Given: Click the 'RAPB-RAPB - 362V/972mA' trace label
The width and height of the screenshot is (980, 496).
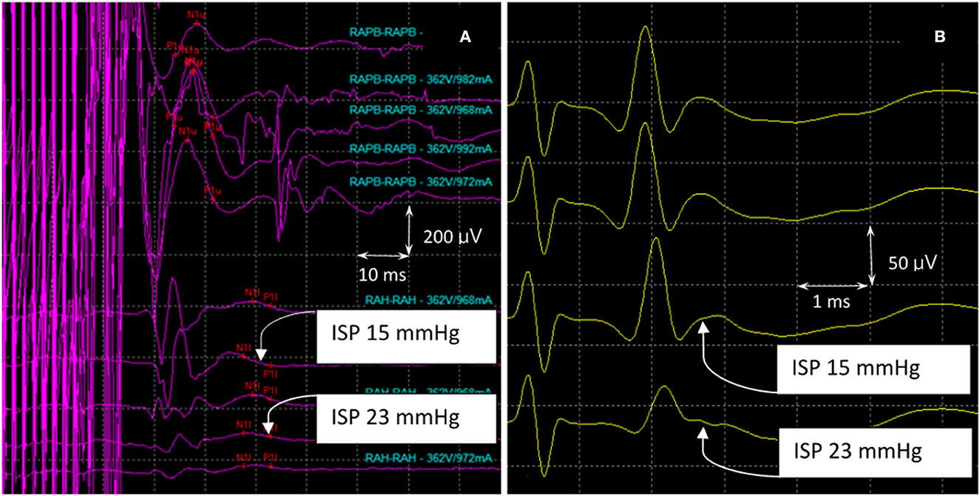Looking at the screenshot, I should (422, 181).
